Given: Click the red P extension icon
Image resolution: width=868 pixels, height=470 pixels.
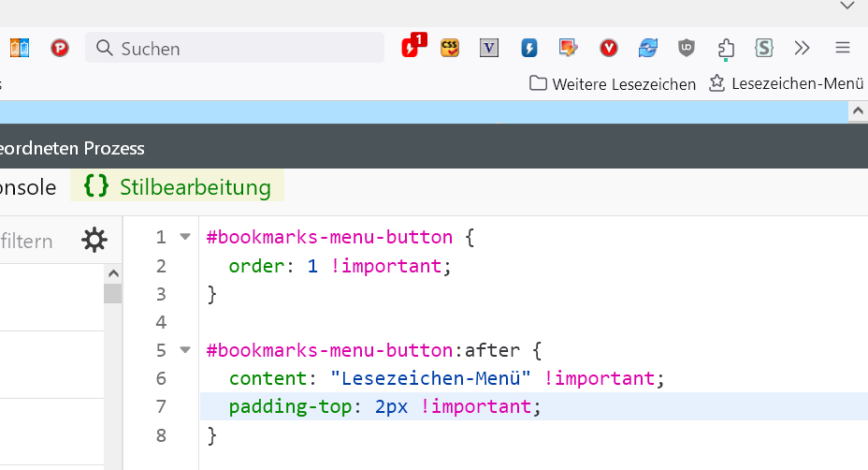Looking at the screenshot, I should [59, 49].
